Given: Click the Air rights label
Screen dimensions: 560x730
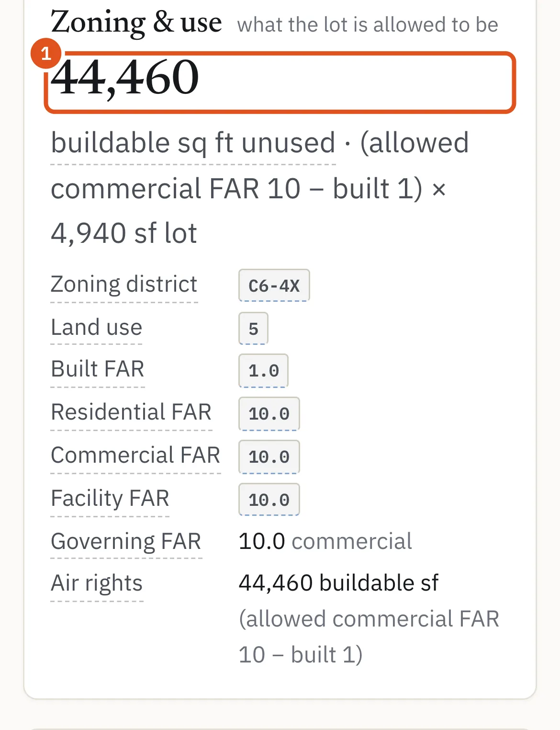Looking at the screenshot, I should [x=97, y=584].
